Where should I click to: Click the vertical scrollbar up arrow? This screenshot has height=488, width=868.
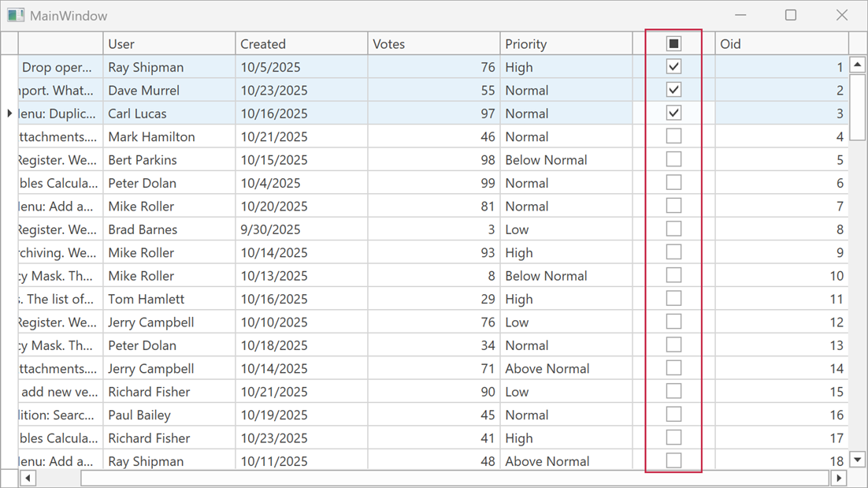click(857, 64)
